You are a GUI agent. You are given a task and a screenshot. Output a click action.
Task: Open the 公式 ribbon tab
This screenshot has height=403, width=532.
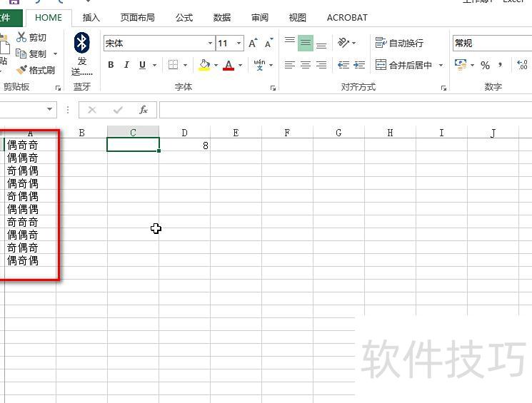184,18
